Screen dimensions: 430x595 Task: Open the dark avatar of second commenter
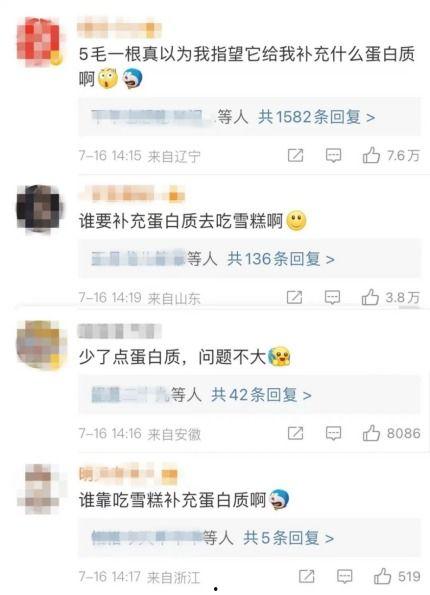click(x=39, y=208)
